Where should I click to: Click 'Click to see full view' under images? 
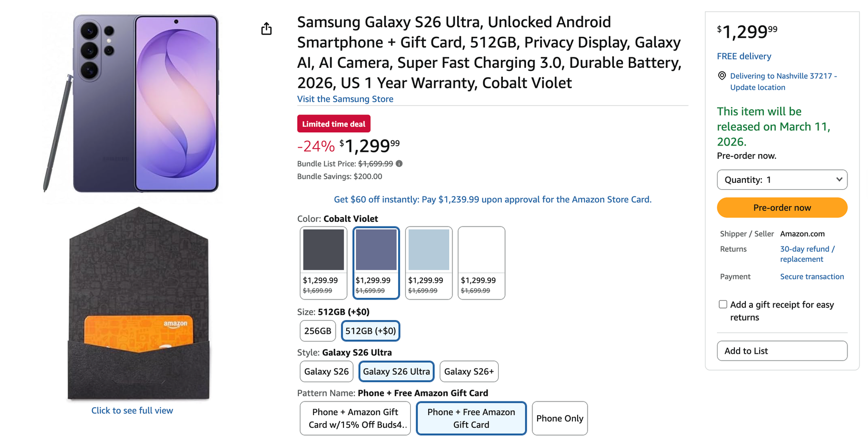pos(132,410)
